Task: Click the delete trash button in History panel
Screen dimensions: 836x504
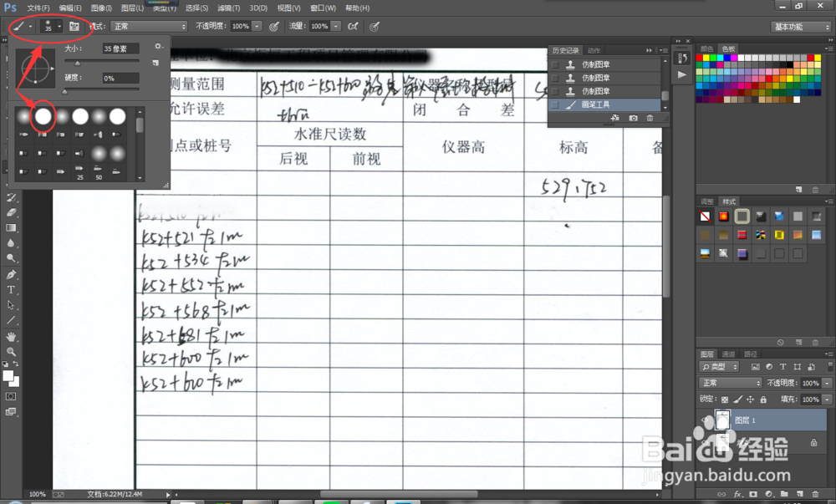Action: pyautogui.click(x=650, y=119)
